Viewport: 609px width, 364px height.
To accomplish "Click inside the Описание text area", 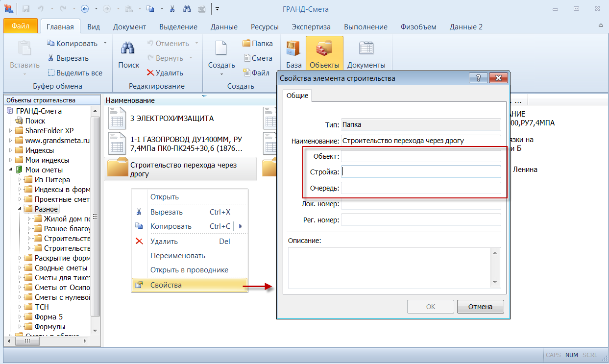I will point(390,267).
